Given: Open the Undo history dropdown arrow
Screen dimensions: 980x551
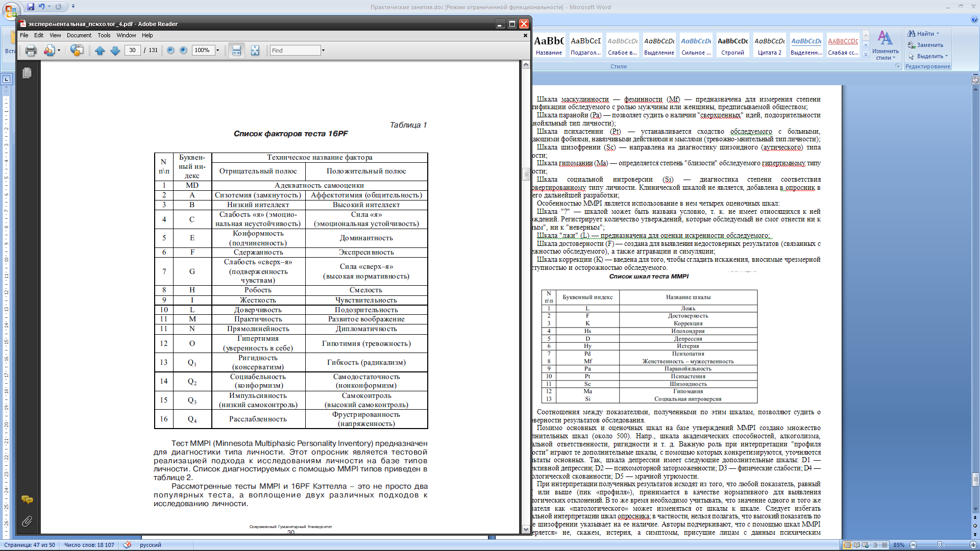Looking at the screenshot, I should click(x=49, y=7).
